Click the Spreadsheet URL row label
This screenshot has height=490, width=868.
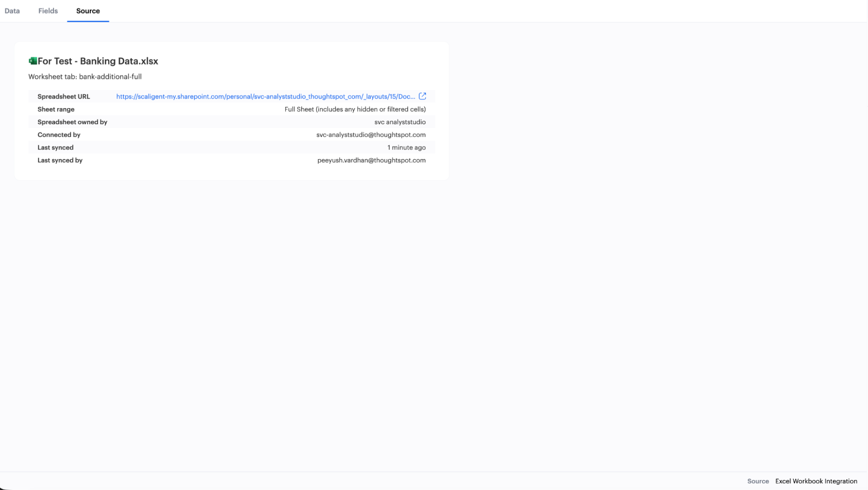coord(63,96)
